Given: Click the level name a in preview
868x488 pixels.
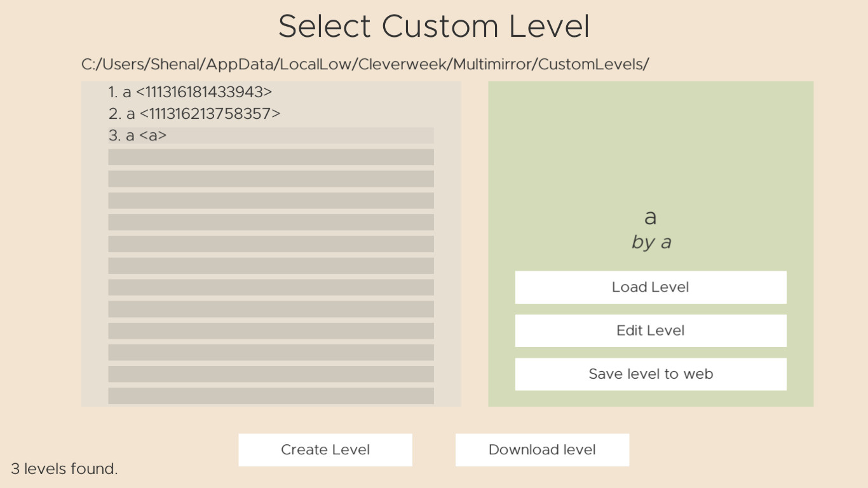Looking at the screenshot, I should point(651,219).
